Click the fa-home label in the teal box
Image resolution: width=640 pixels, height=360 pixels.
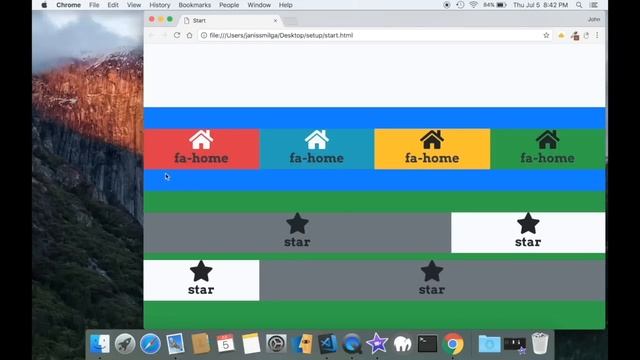point(317,158)
